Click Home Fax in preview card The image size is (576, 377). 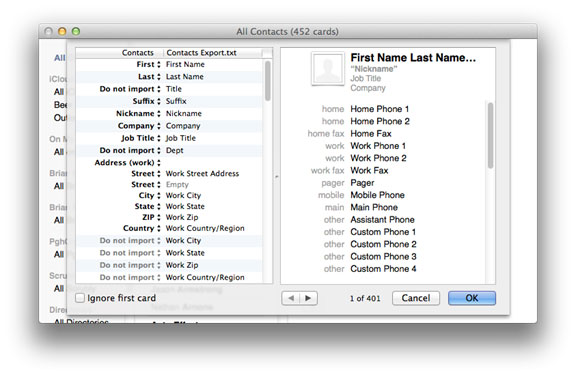coord(371,134)
